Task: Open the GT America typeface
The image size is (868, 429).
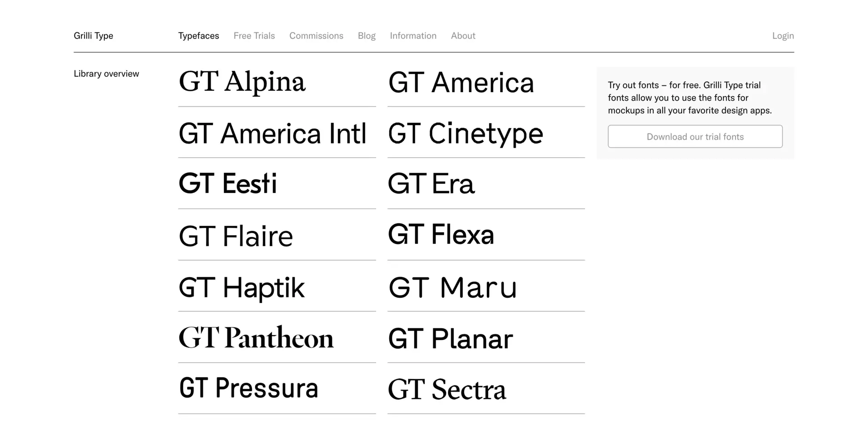Action: pos(461,83)
